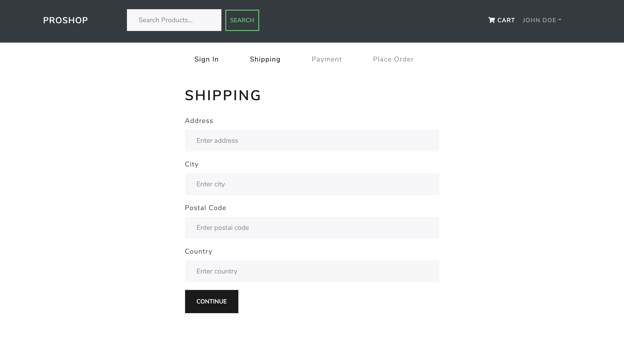The height and width of the screenshot is (364, 624).
Task: Click the PROSHOP brand logo
Action: 65,20
